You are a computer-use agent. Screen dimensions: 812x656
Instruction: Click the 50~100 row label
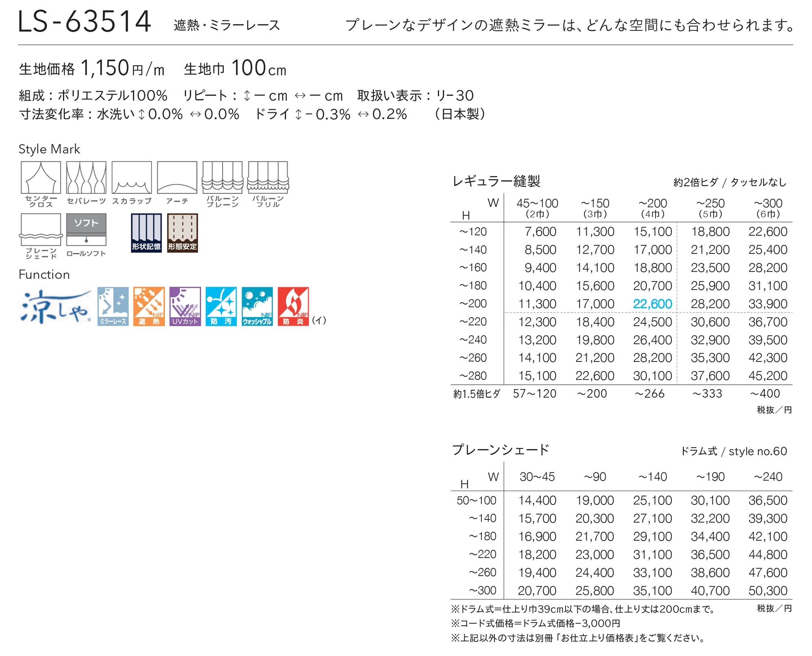click(x=476, y=500)
